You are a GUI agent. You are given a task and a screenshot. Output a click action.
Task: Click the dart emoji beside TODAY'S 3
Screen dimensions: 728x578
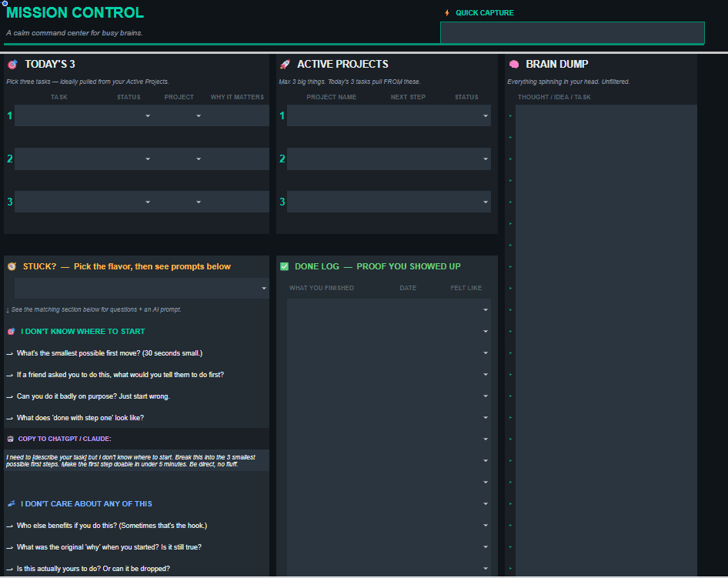point(12,65)
